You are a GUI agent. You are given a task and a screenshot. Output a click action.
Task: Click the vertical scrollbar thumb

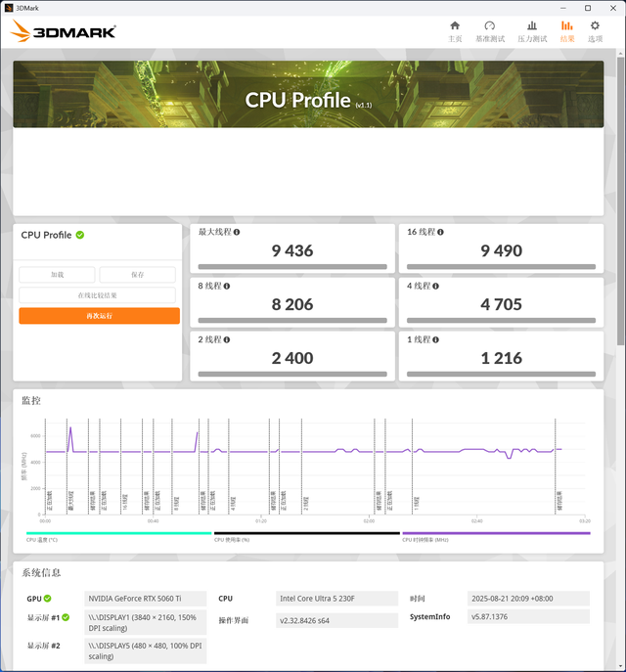620,201
